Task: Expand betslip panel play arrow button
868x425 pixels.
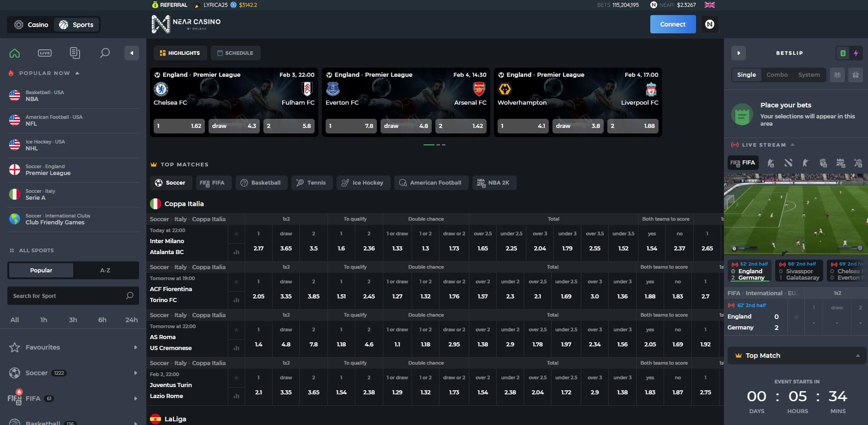Action: point(739,53)
